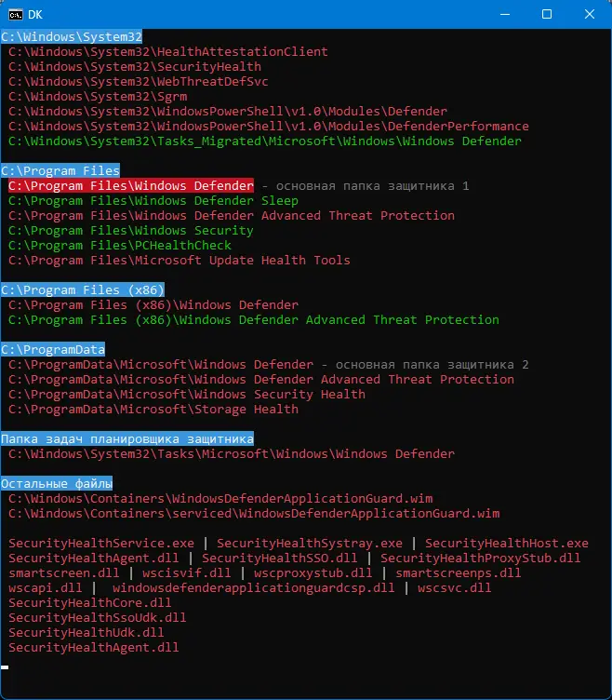
Task: Click SecurityHealthSSO.dll file name
Action: pyautogui.click(x=280, y=558)
